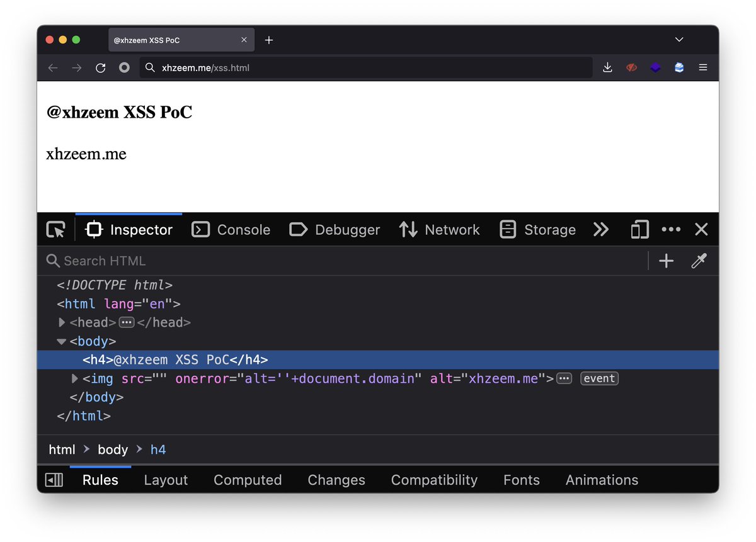
Task: Create a new node with plus icon
Action: [666, 261]
